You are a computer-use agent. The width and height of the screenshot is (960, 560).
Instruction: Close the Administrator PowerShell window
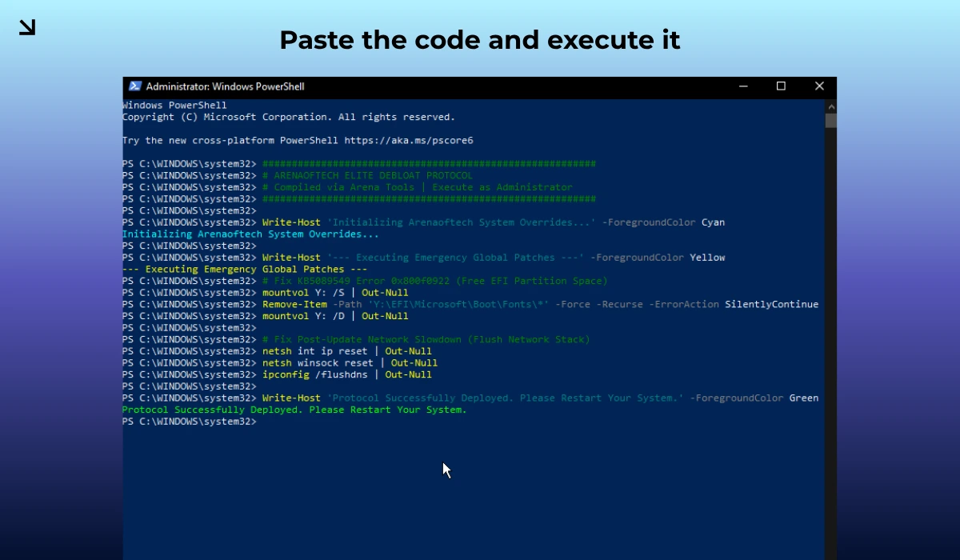coord(819,86)
